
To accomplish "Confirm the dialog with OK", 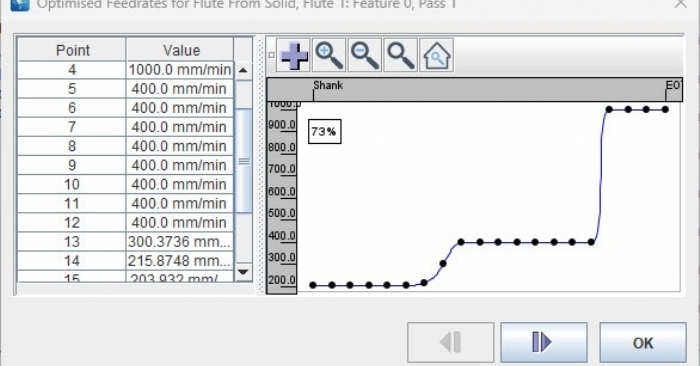I will [643, 342].
